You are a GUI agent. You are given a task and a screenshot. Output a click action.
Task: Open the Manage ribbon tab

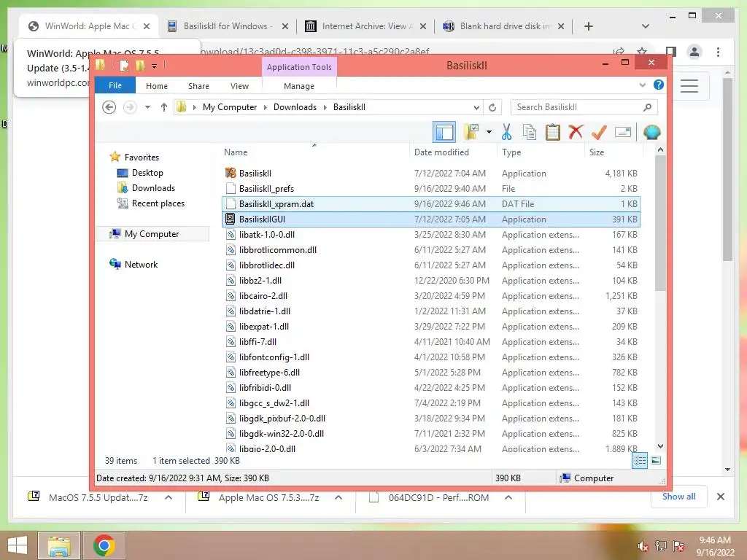tap(299, 86)
